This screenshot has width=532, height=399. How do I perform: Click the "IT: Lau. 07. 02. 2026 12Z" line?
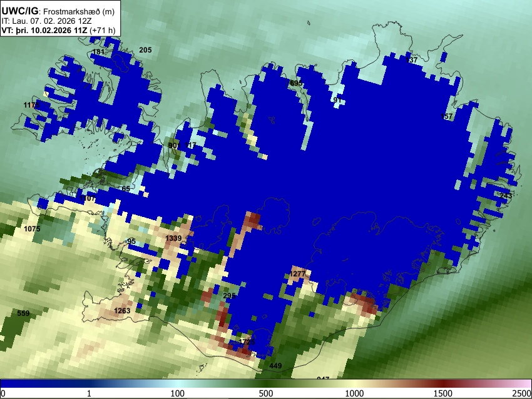(x=46, y=21)
